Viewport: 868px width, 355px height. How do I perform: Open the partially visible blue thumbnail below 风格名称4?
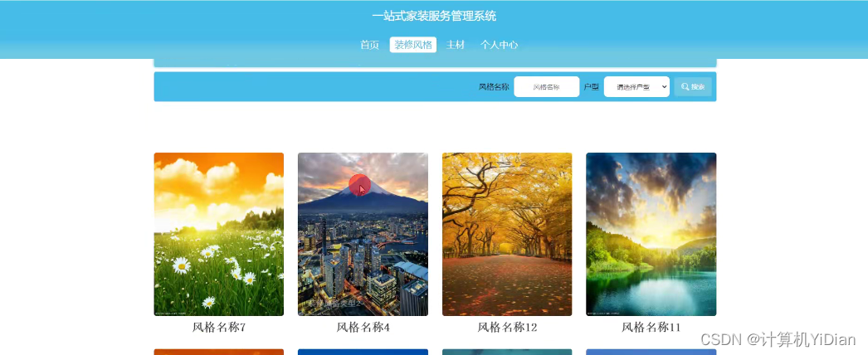coord(363,353)
